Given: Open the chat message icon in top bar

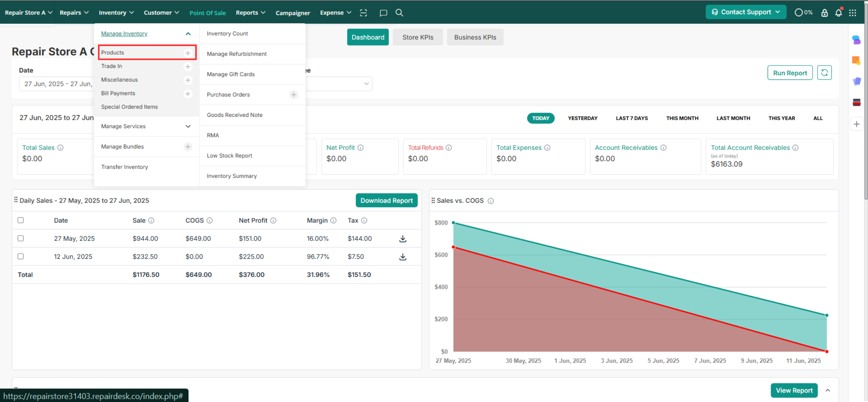Looking at the screenshot, I should point(383,13).
